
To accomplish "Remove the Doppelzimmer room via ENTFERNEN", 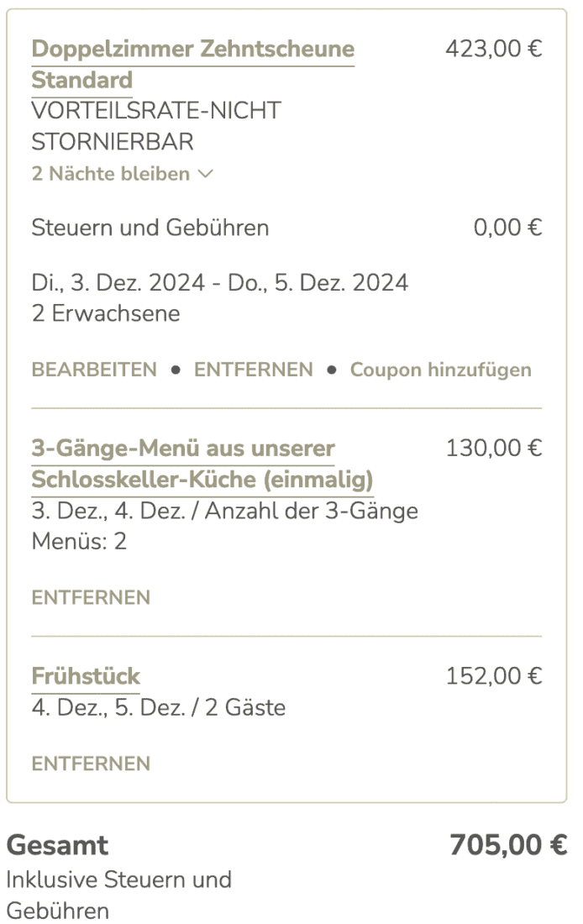I will pos(253,370).
